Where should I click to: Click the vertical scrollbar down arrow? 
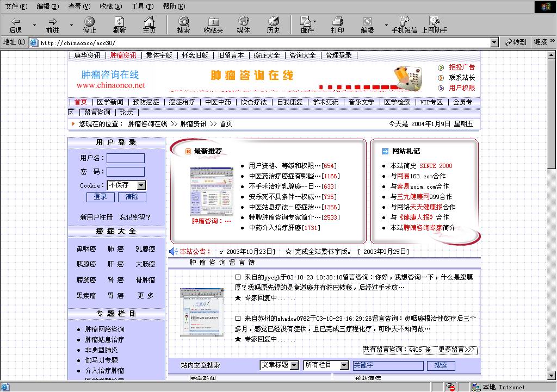coord(552,376)
